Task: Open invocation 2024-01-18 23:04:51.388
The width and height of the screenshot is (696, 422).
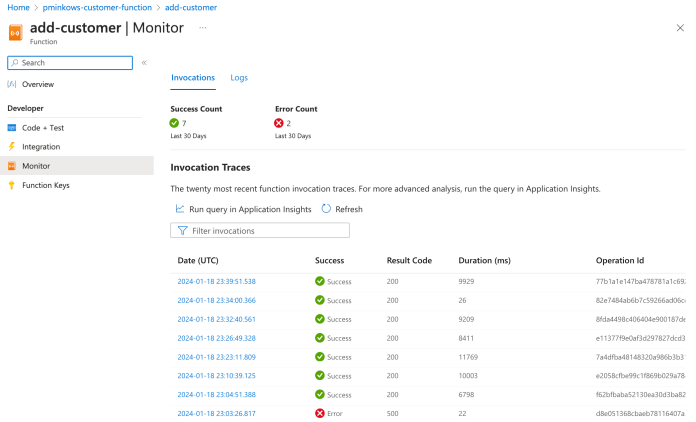Action: (217, 394)
